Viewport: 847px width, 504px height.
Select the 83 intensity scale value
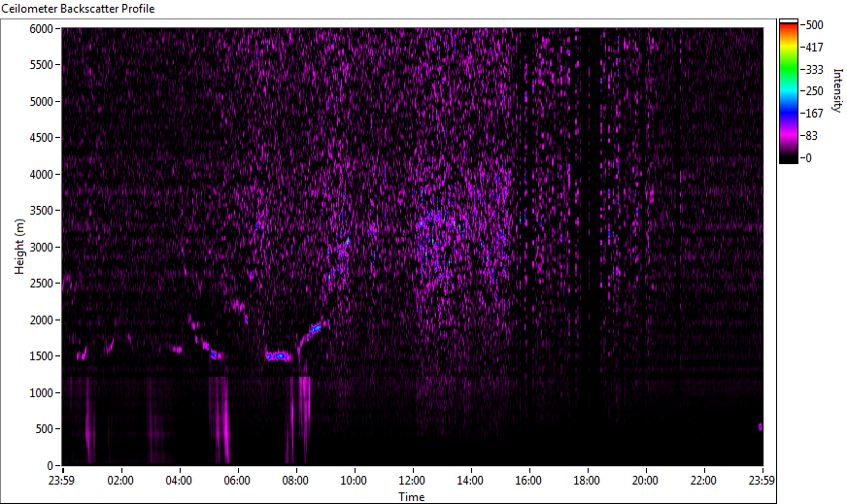pos(812,136)
